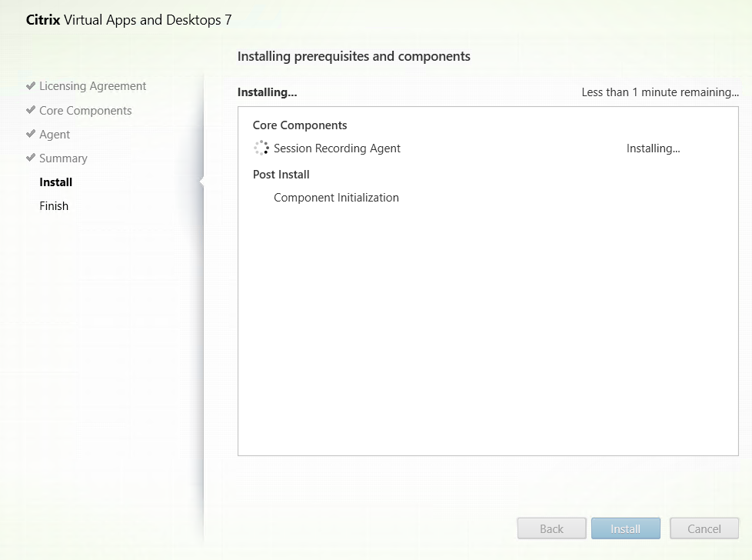Click the checkmark beside Licensing Agreement
Screen dimensions: 752x560
31,86
